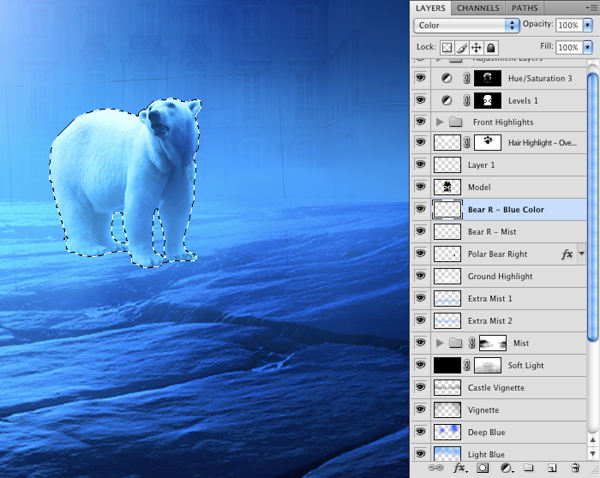Click the mask link on Hair Highlight layer
Viewport: 600px width, 478px height.
point(467,143)
